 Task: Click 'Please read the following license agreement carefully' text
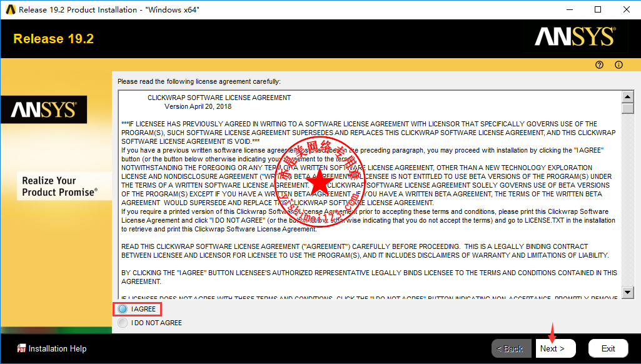pos(199,81)
